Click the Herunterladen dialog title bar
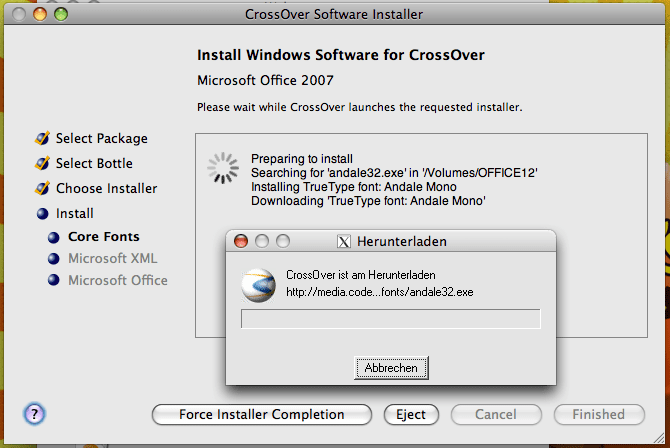Screen dimensions: 670x448 [x=460, y=241]
